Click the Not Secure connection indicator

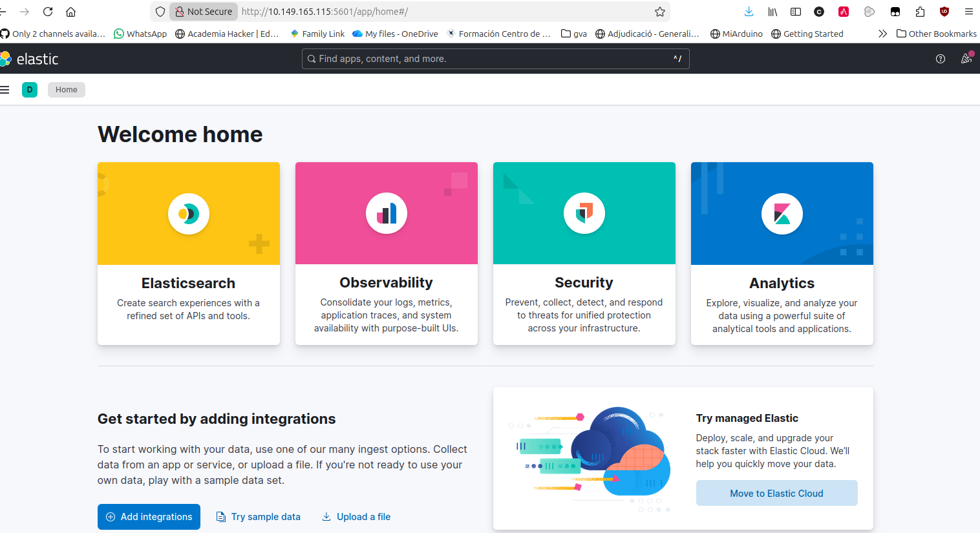tap(204, 12)
